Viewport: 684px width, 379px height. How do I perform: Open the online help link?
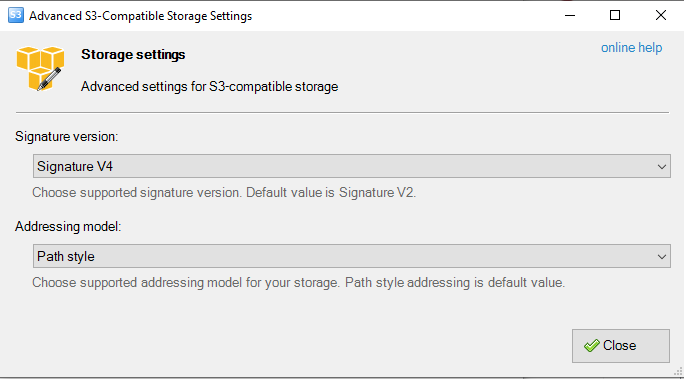(x=631, y=48)
